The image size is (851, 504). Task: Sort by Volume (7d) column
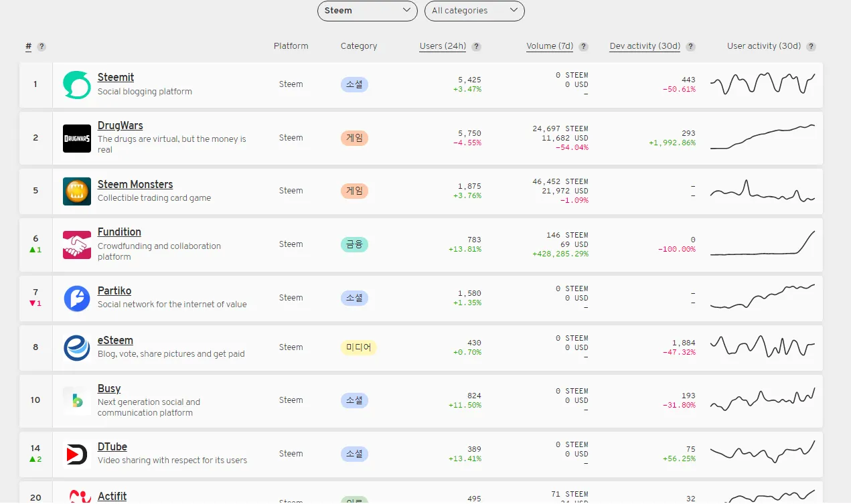click(550, 46)
